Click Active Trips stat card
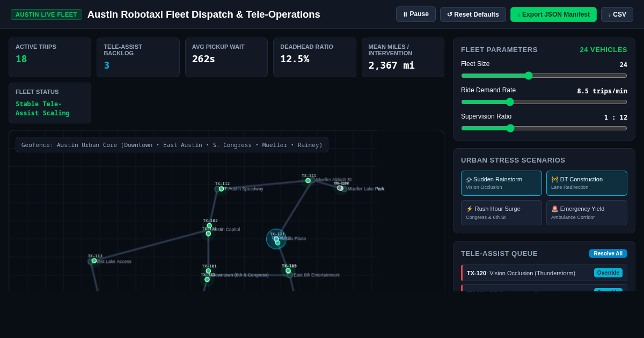 coord(50,57)
